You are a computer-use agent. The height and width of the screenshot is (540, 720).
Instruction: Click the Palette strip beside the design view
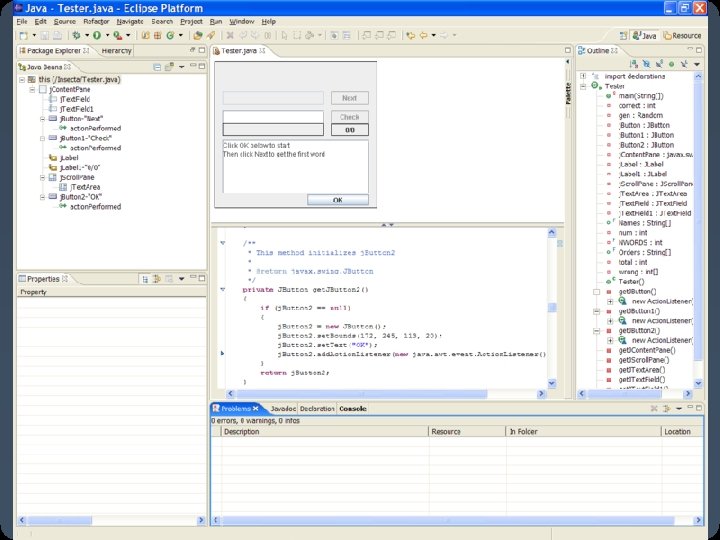569,95
